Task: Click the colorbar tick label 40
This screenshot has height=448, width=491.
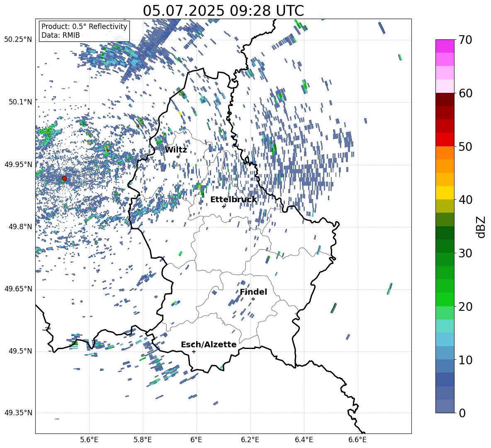Action: [465, 200]
